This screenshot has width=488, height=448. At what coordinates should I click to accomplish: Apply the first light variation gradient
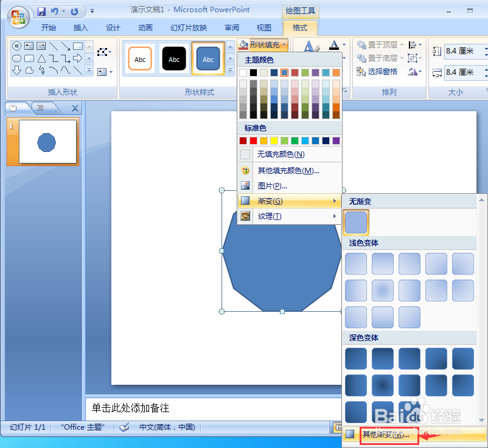point(356,264)
